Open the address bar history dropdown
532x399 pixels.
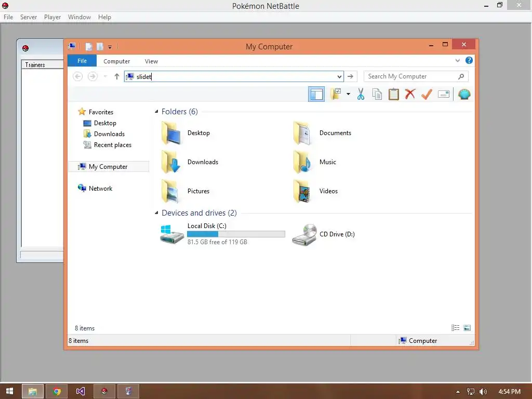coord(339,77)
